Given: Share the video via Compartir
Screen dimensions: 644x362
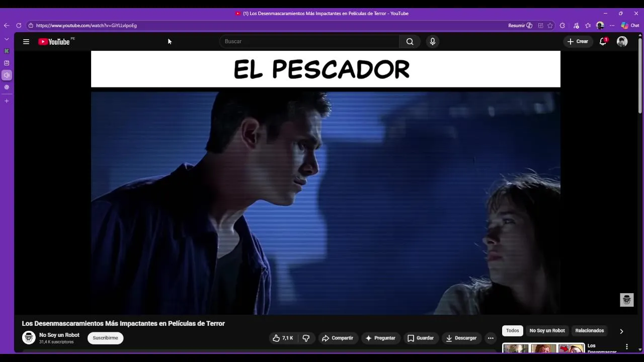Looking at the screenshot, I should tap(338, 338).
